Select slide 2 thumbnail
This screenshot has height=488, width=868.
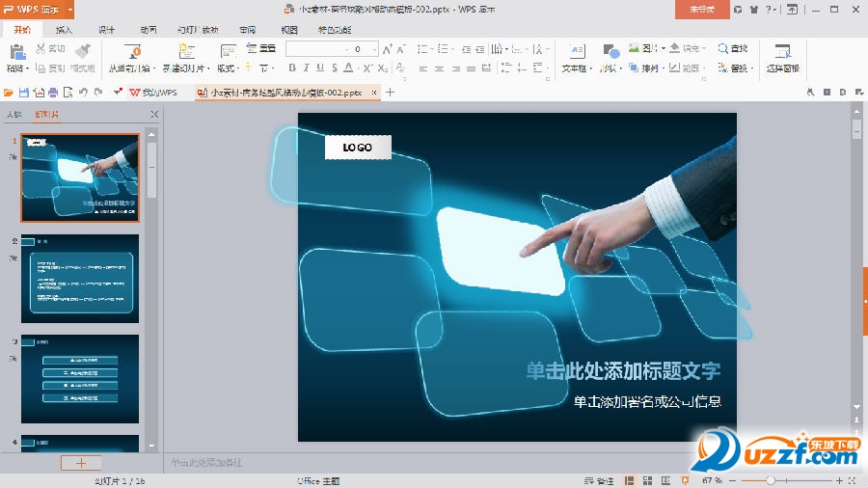pyautogui.click(x=80, y=279)
